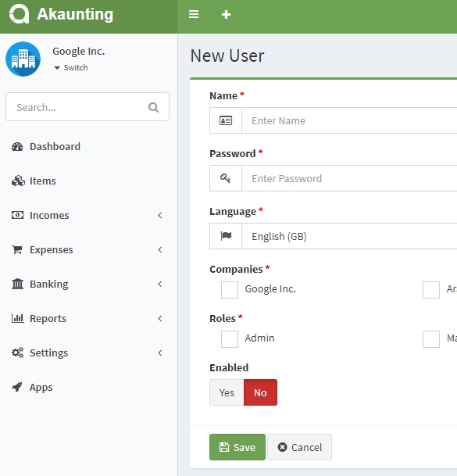Click the Expenses shopping cart icon
Viewport: 457px width, 476px height.
tap(17, 249)
